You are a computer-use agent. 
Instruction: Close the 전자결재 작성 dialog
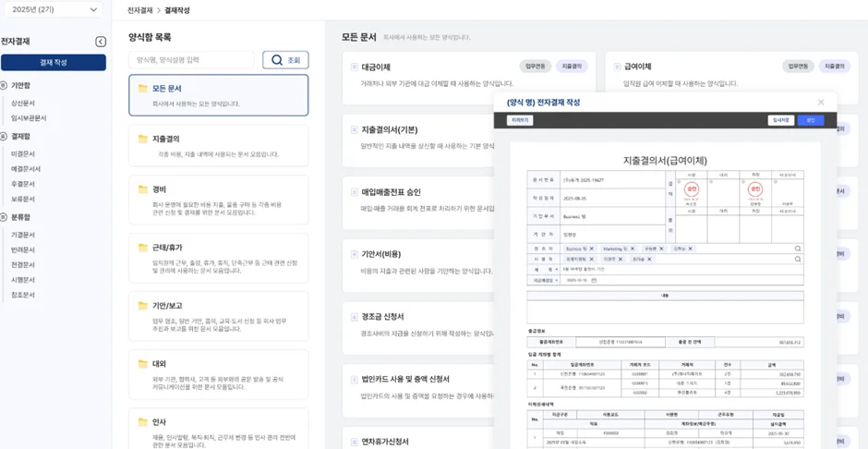pos(821,102)
